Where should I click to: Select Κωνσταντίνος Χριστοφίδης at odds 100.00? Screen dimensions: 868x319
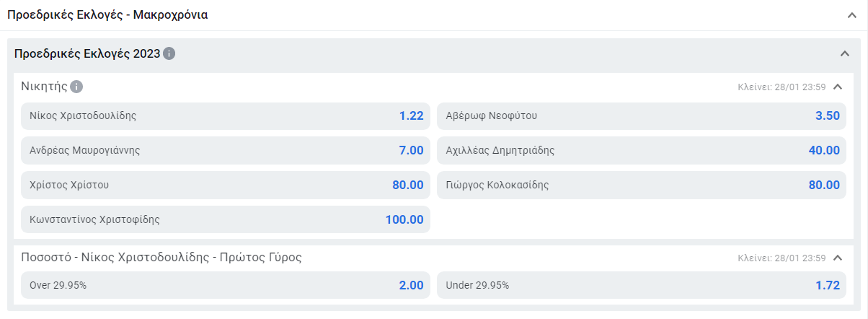tap(226, 219)
